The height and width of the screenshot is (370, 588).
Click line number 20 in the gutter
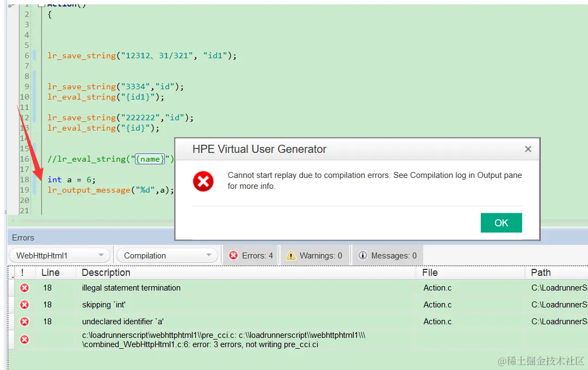[24, 200]
